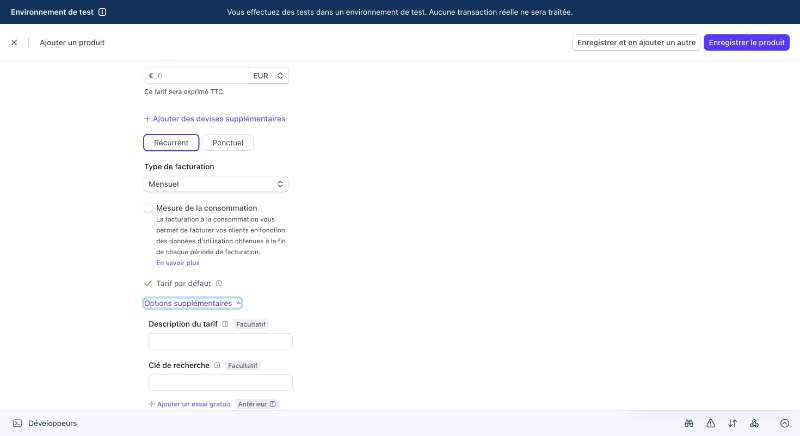
Task: Click the Ce tarif sera exprimé TTC text
Action: pyautogui.click(x=184, y=92)
